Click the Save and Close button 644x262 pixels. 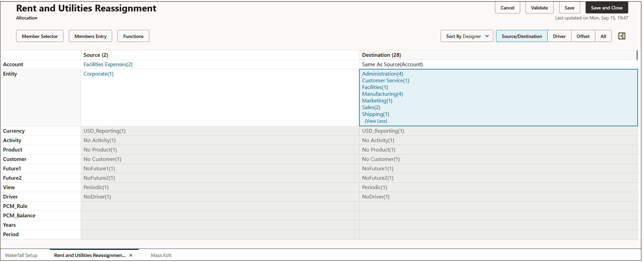click(606, 8)
